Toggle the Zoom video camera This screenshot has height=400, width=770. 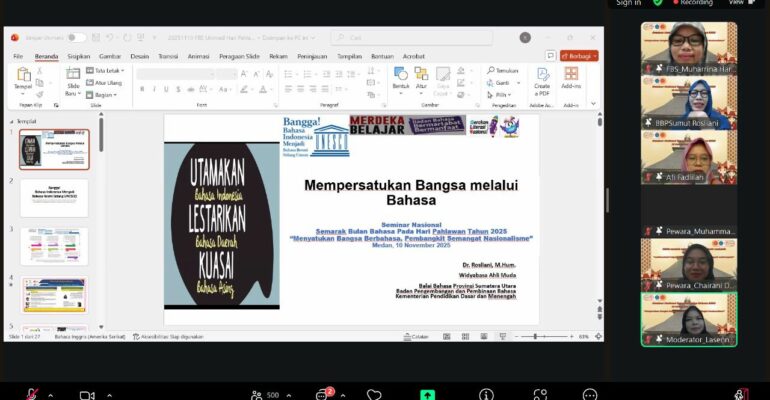[x=86, y=394]
